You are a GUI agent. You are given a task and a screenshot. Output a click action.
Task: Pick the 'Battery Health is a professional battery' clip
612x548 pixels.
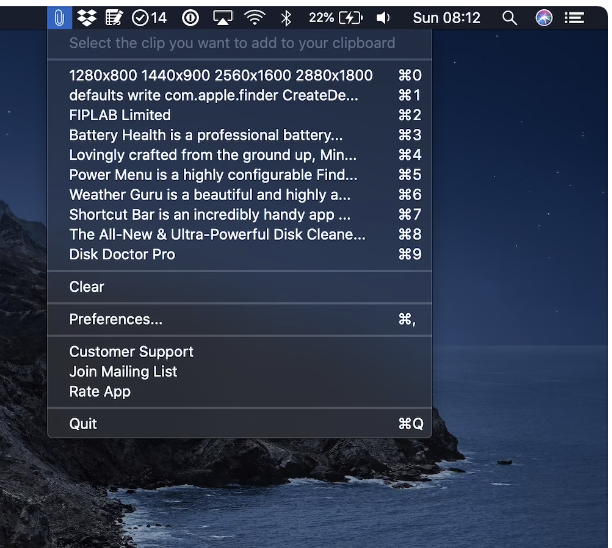(x=239, y=135)
